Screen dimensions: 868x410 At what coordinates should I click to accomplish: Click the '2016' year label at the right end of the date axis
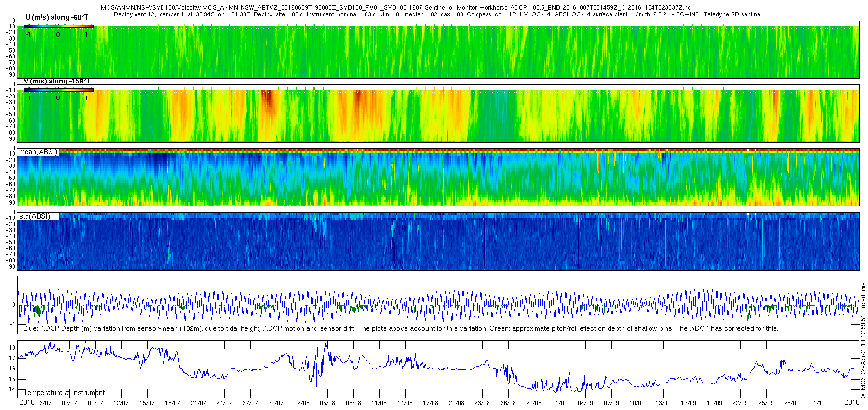click(852, 402)
